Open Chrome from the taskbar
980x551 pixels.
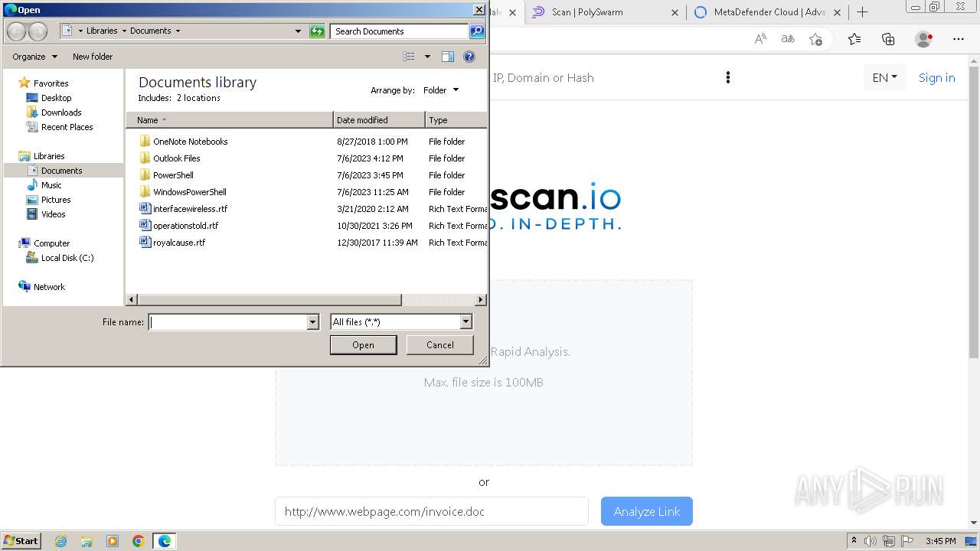(139, 541)
